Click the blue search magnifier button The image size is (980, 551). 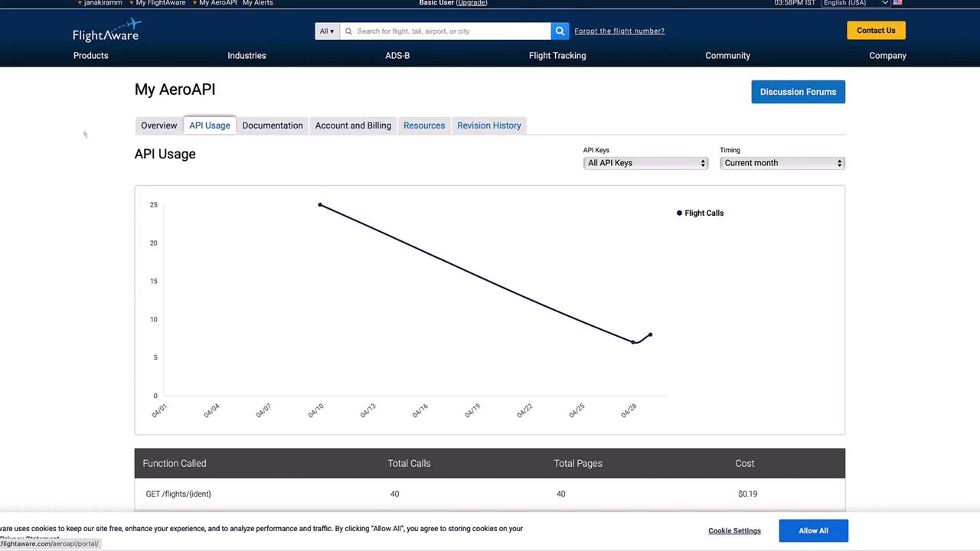tap(560, 31)
